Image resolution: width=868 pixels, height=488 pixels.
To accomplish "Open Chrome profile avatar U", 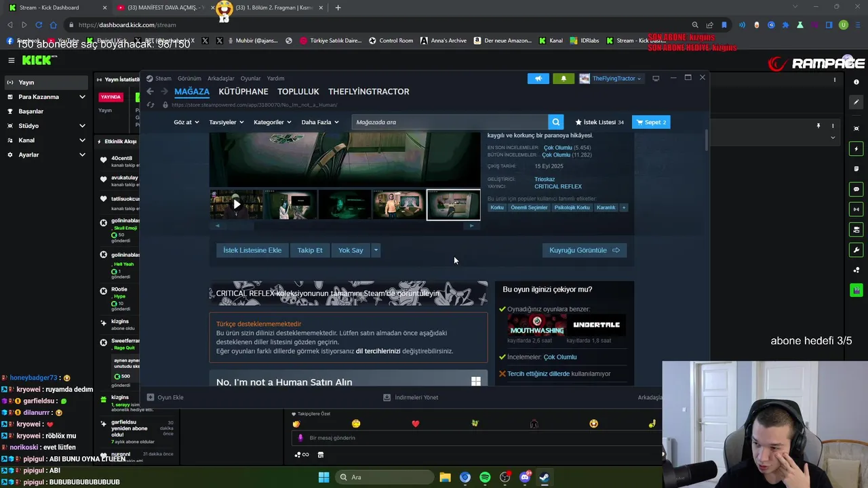I will coord(844,25).
